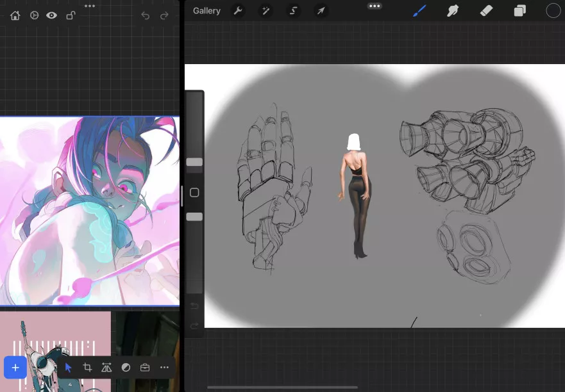
Task: Click the blue add image button
Action: 15,368
